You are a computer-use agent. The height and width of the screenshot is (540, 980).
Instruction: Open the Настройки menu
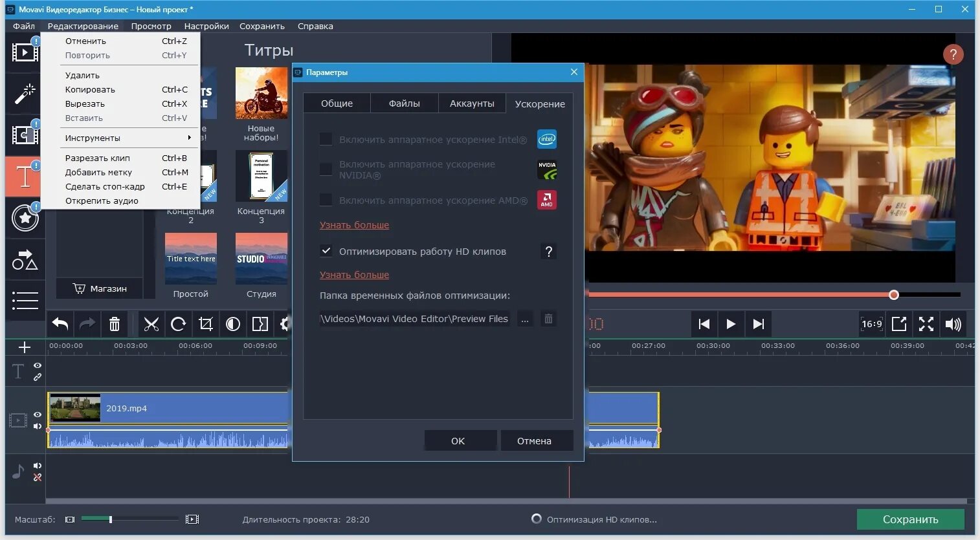point(206,26)
